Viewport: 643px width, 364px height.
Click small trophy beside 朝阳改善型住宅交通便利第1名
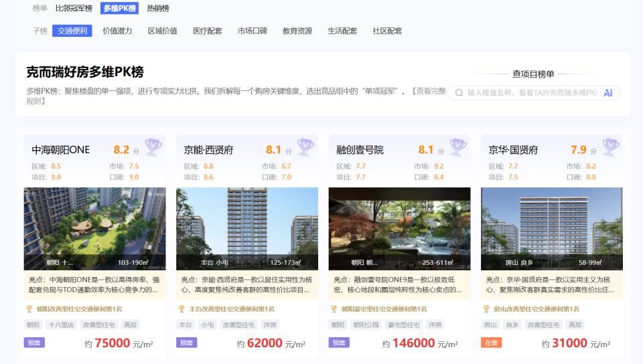[x=29, y=309]
